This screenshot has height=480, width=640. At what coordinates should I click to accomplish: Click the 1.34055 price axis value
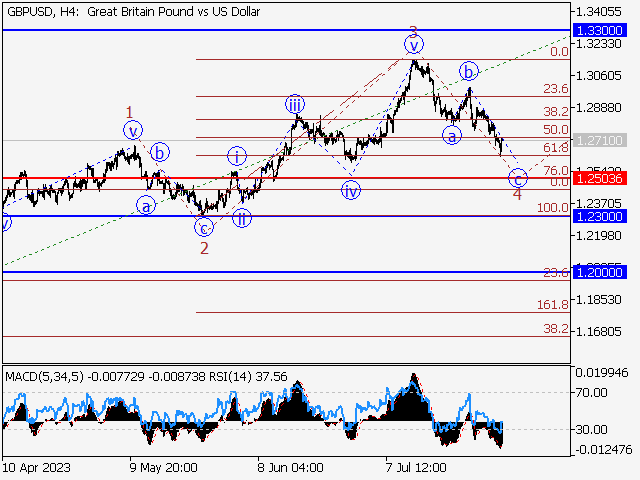(599, 12)
